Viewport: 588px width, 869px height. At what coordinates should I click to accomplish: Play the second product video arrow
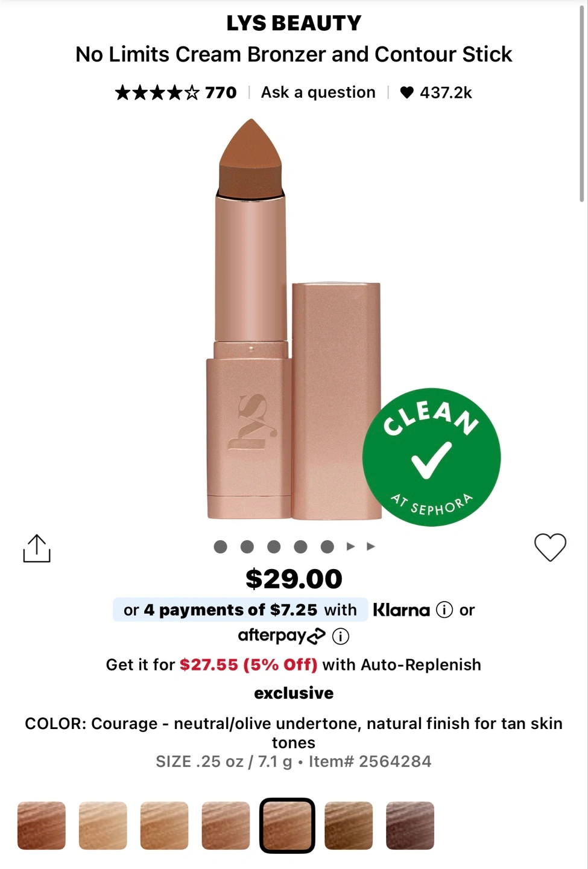[x=371, y=547]
